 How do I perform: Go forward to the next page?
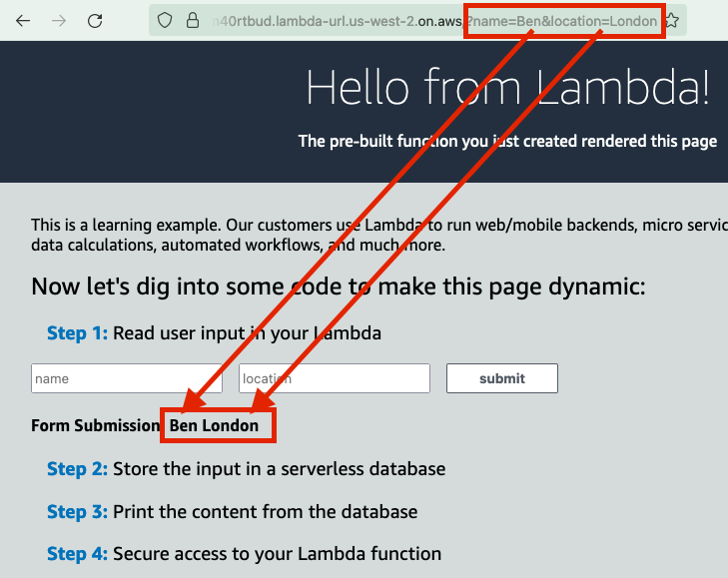59,20
